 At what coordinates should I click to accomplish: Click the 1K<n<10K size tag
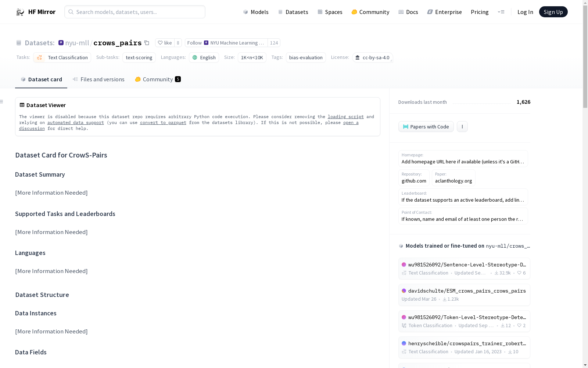252,57
